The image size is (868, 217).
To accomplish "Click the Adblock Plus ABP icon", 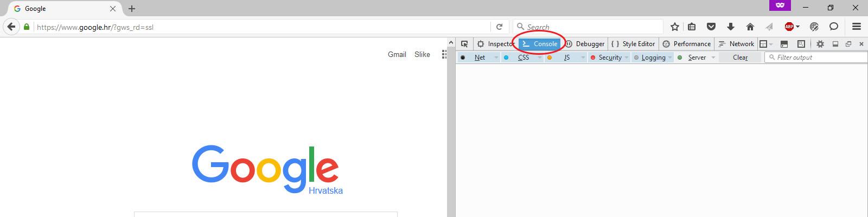I will coord(789,27).
